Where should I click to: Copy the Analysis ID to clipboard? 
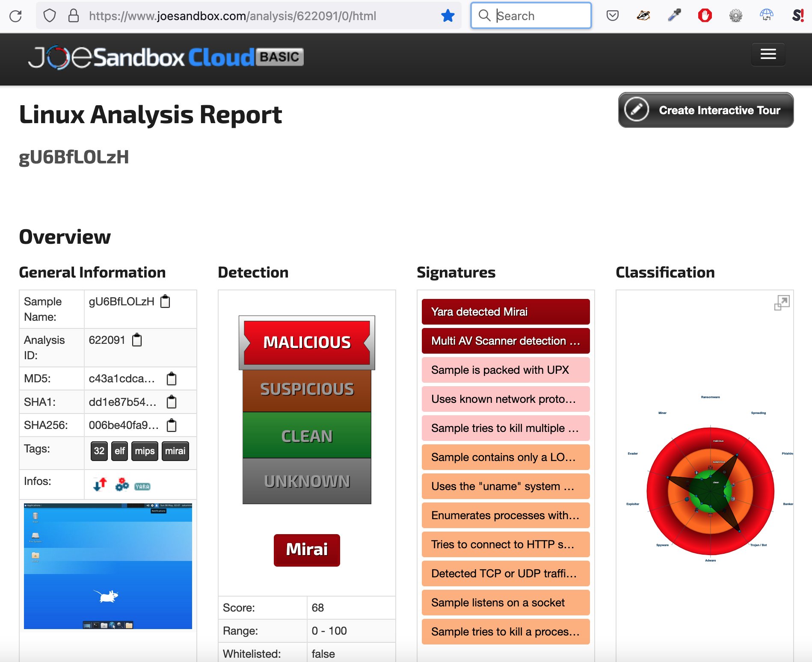pyautogui.click(x=137, y=340)
